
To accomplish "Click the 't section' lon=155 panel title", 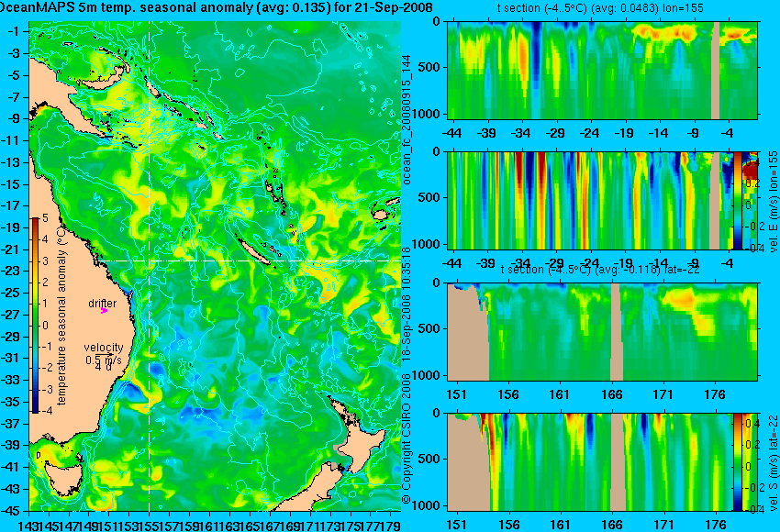I will (600, 8).
